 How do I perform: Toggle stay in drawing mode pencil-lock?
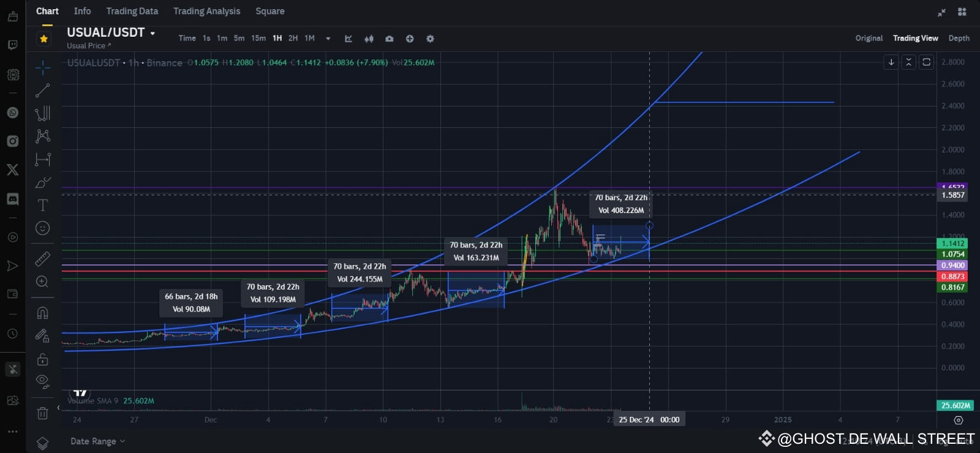click(x=42, y=335)
